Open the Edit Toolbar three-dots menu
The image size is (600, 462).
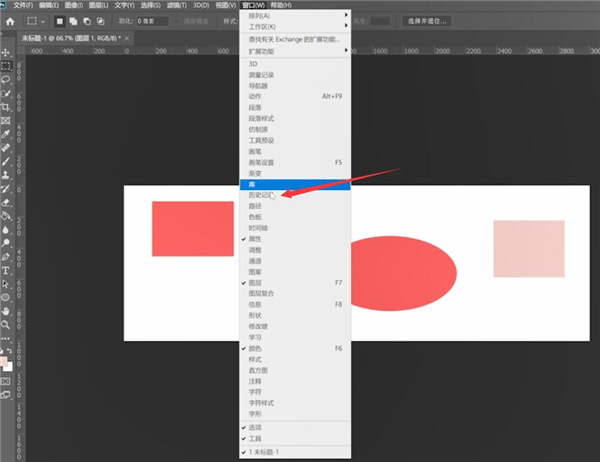click(5, 338)
